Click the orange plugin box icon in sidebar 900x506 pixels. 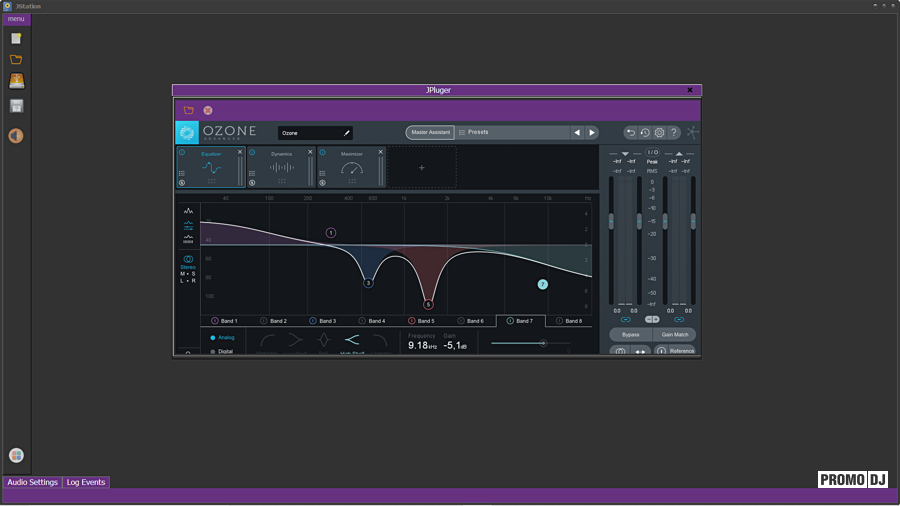pyautogui.click(x=17, y=81)
